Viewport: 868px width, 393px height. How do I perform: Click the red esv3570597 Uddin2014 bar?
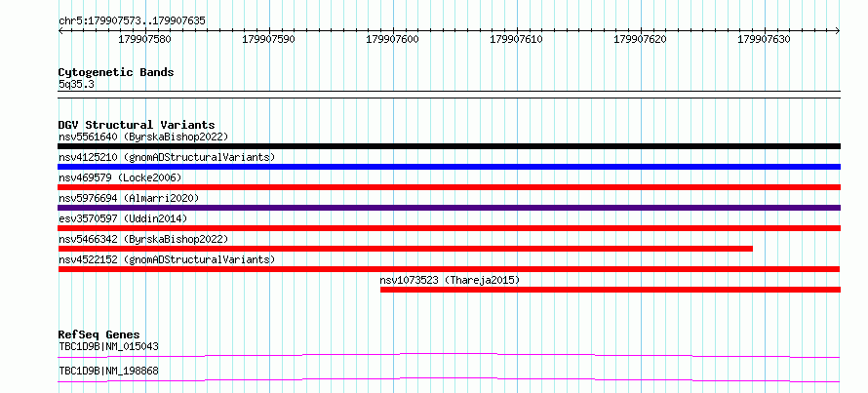click(449, 228)
